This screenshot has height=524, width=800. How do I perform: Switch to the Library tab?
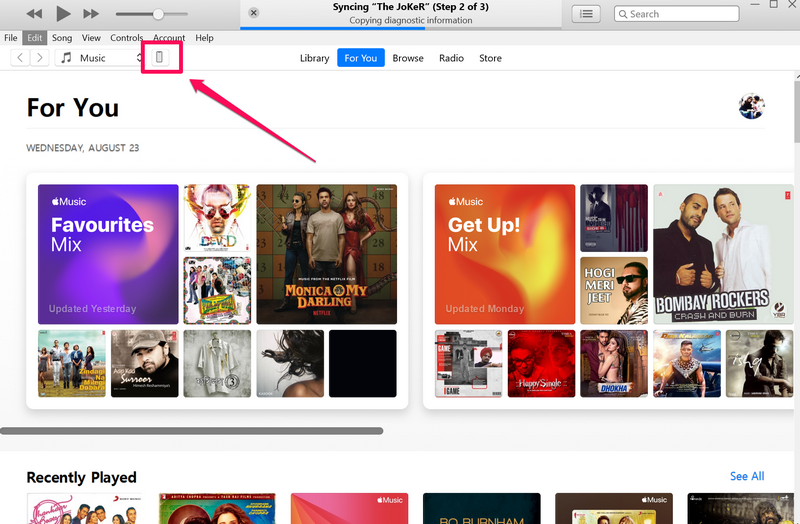tap(314, 58)
